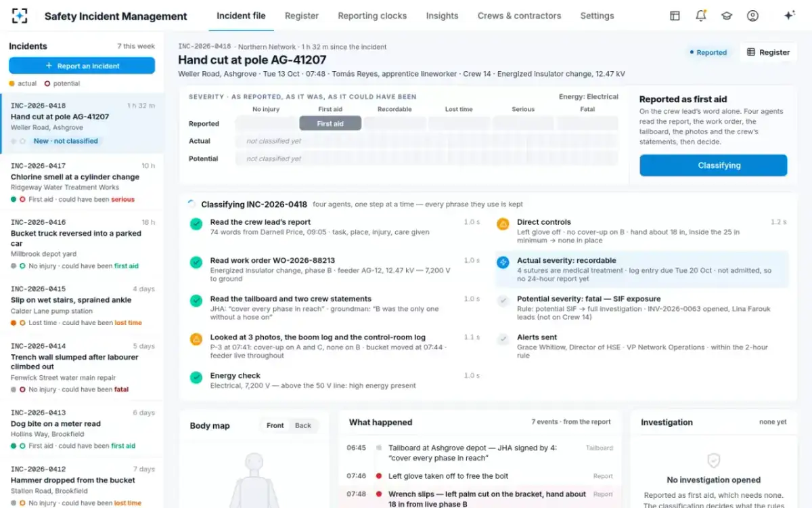Screen dimensions: 812x508
Task: Click the New · not classified badge
Action: 66,141
